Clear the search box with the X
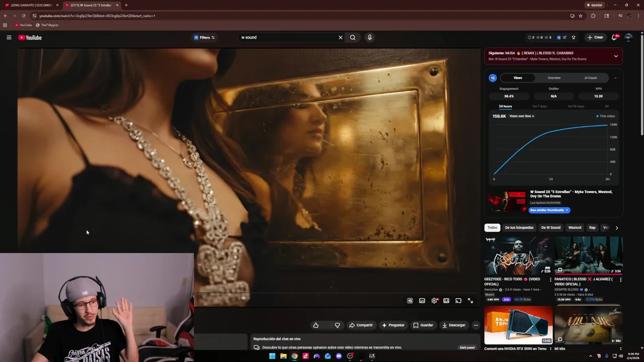The width and height of the screenshot is (644, 362). [x=340, y=37]
